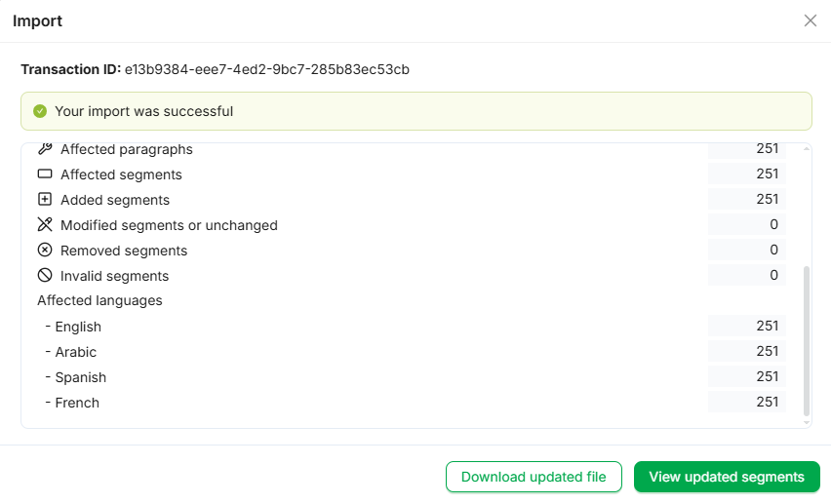Click the Added segments plus icon
Viewport: 831px width, 504px height.
click(44, 200)
